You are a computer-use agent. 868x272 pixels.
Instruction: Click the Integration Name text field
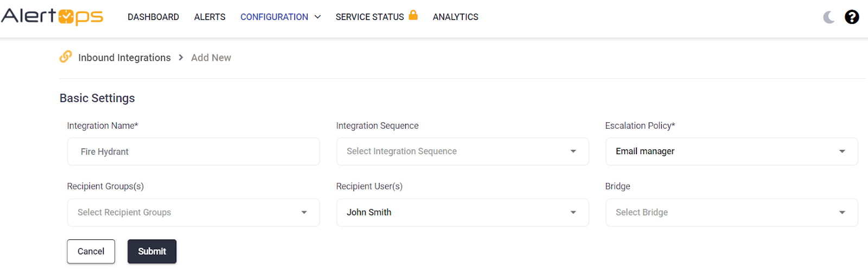click(x=193, y=151)
